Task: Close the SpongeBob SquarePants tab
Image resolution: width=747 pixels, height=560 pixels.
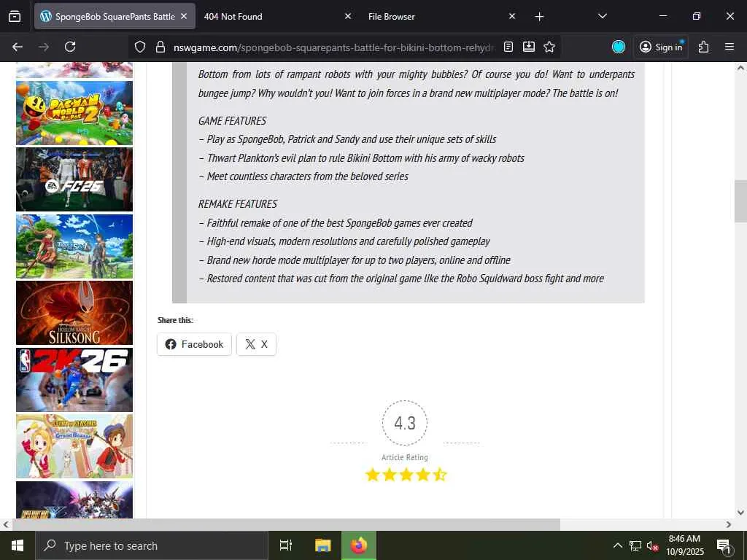Action: click(184, 16)
